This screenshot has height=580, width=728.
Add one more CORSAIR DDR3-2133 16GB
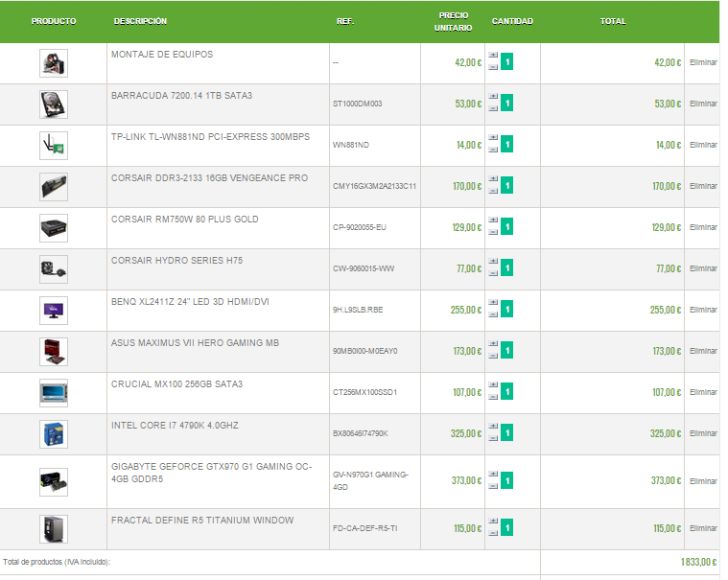pyautogui.click(x=493, y=178)
